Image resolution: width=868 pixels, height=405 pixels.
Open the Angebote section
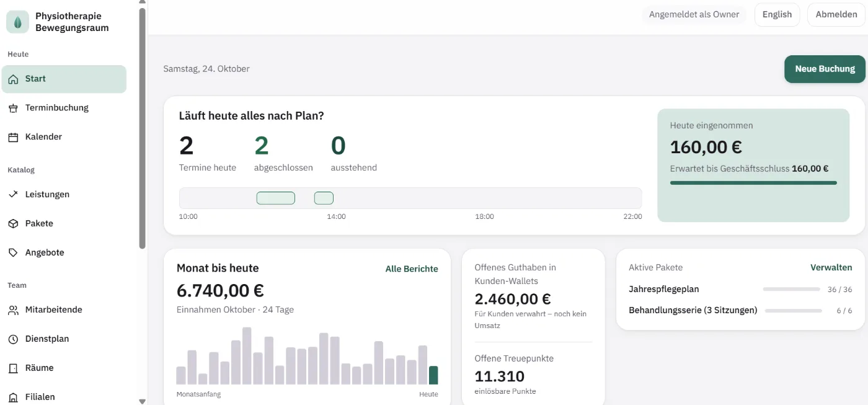click(x=64, y=252)
